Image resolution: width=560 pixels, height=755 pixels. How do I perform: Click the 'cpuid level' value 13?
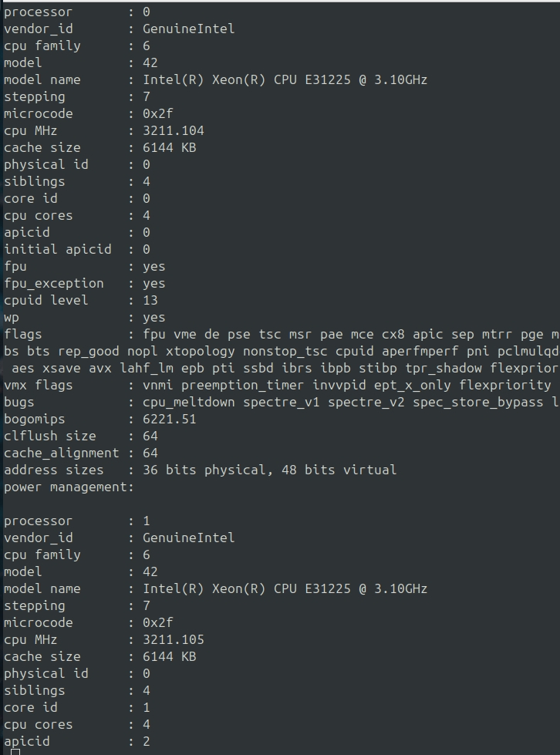[150, 301]
